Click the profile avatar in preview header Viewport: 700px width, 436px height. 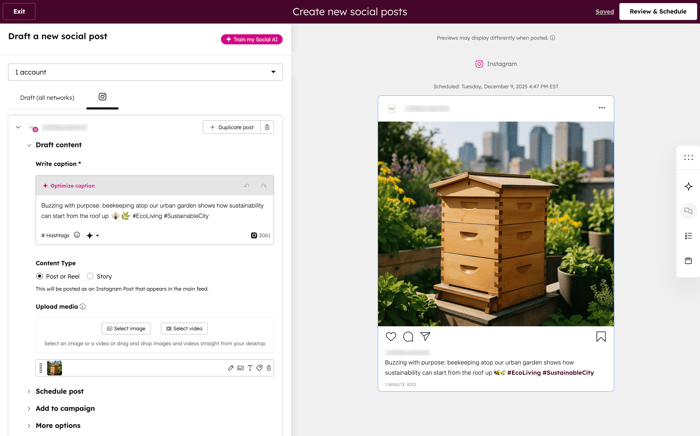[392, 108]
